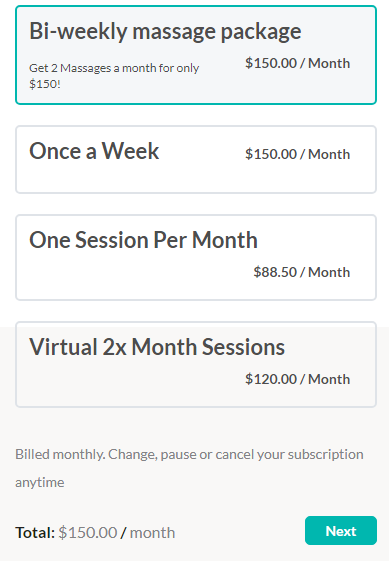Click the Bi-weekly massage package title
This screenshot has height=561, width=389.
pos(165,31)
